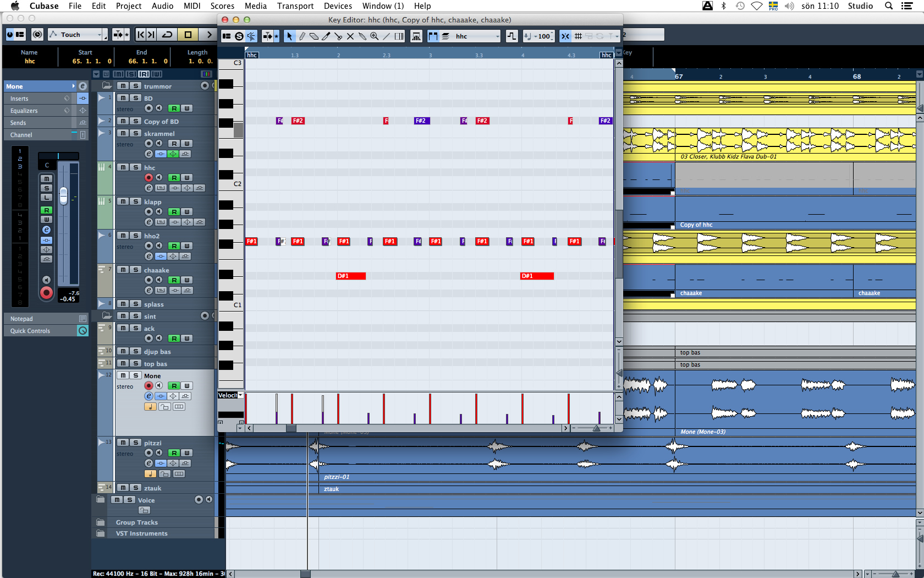Screen dimensions: 924x578
Task: Toggle Acoustic Feedback speaker icon in Key Editor
Action: tap(251, 36)
